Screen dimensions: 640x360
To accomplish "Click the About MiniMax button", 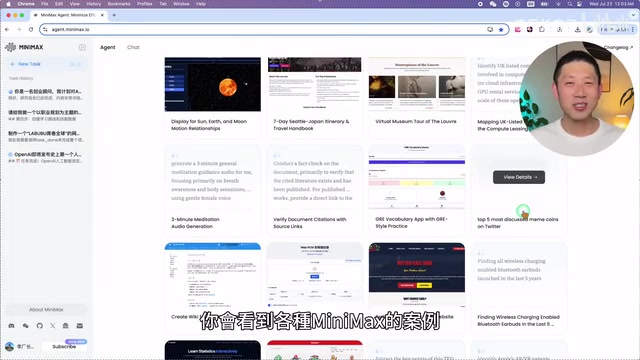I will point(46,310).
